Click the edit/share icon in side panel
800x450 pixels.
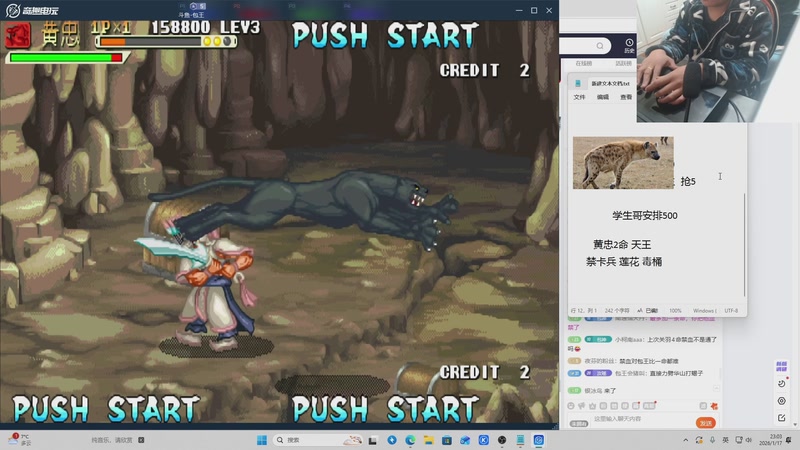point(782,418)
